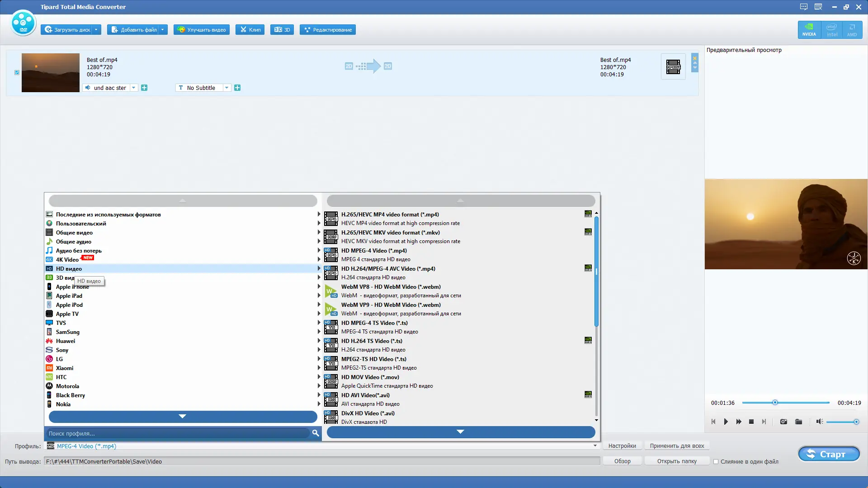Take a snapshot with the camera icon
Screen dimensions: 868x488
coord(783,422)
